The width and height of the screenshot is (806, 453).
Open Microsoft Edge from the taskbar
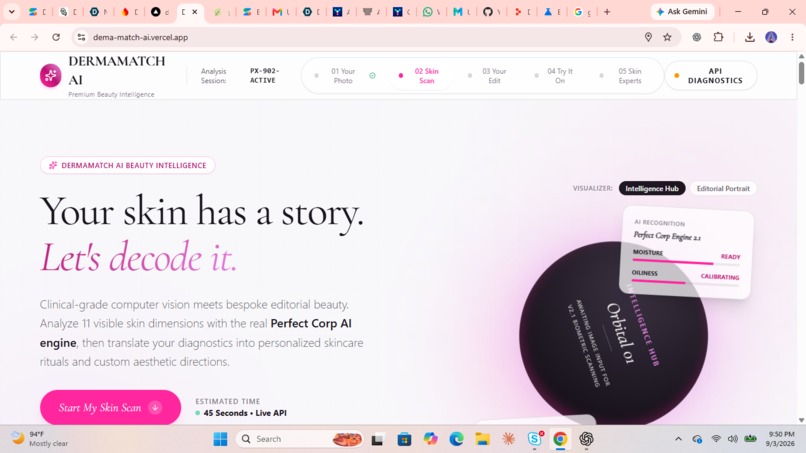456,439
